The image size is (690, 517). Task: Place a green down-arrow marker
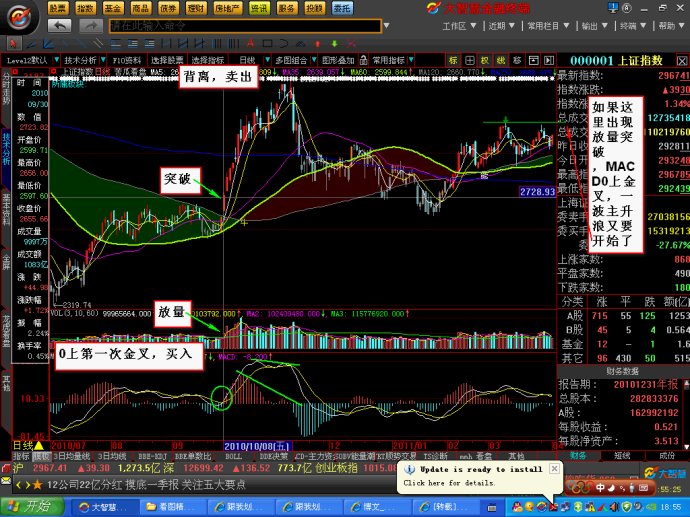click(x=334, y=44)
